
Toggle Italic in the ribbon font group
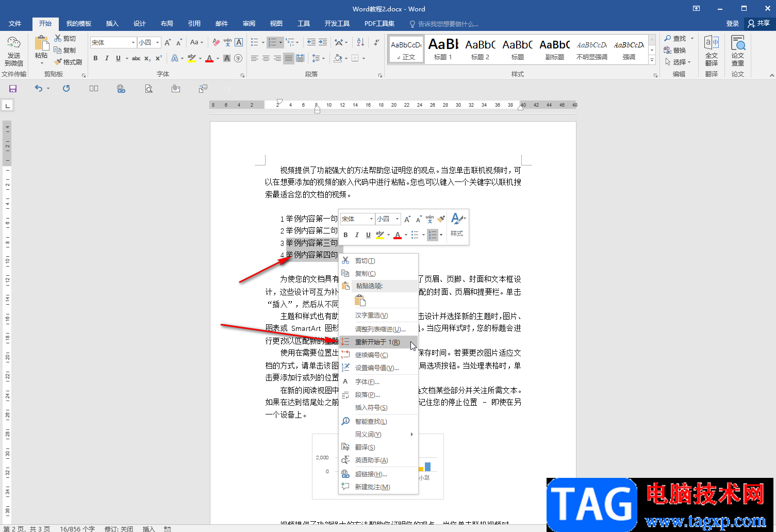(107, 58)
